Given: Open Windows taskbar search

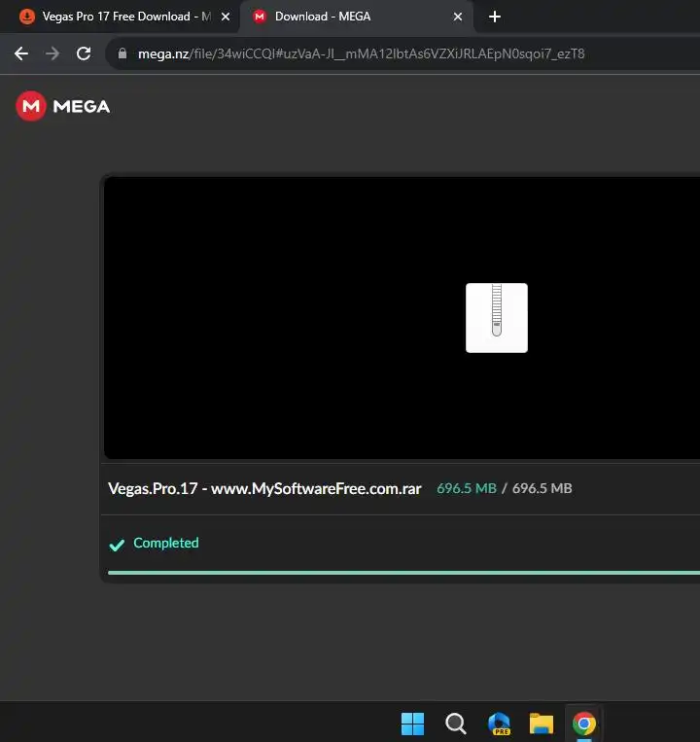Looking at the screenshot, I should coord(455,724).
